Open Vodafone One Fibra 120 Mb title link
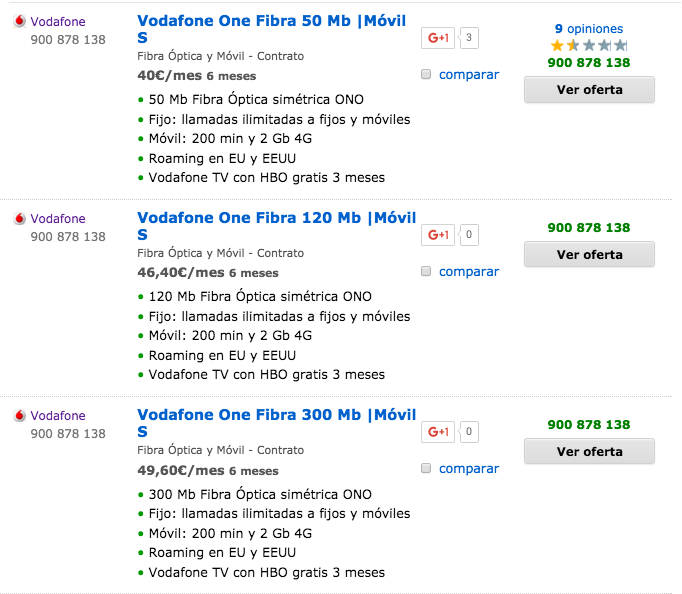 (275, 218)
